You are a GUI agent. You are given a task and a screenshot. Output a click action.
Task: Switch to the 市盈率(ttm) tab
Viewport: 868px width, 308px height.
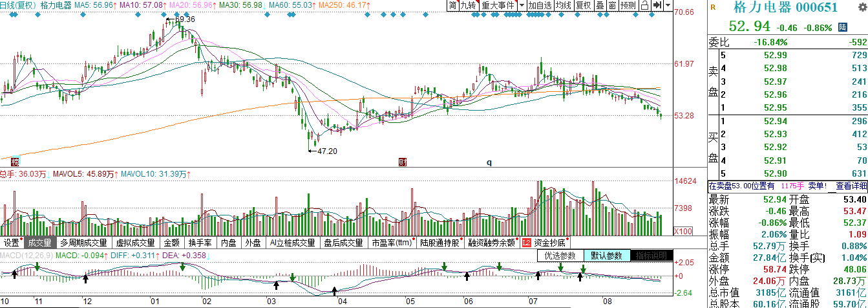point(392,243)
